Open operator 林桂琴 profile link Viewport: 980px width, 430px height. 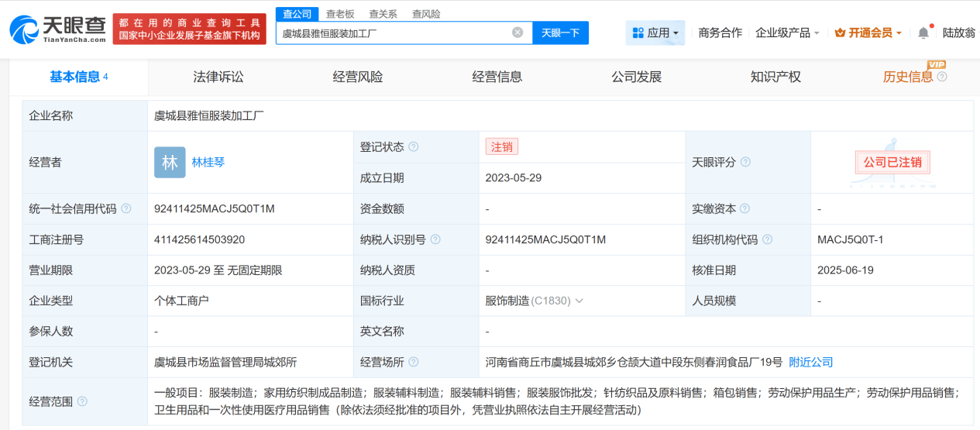click(208, 162)
